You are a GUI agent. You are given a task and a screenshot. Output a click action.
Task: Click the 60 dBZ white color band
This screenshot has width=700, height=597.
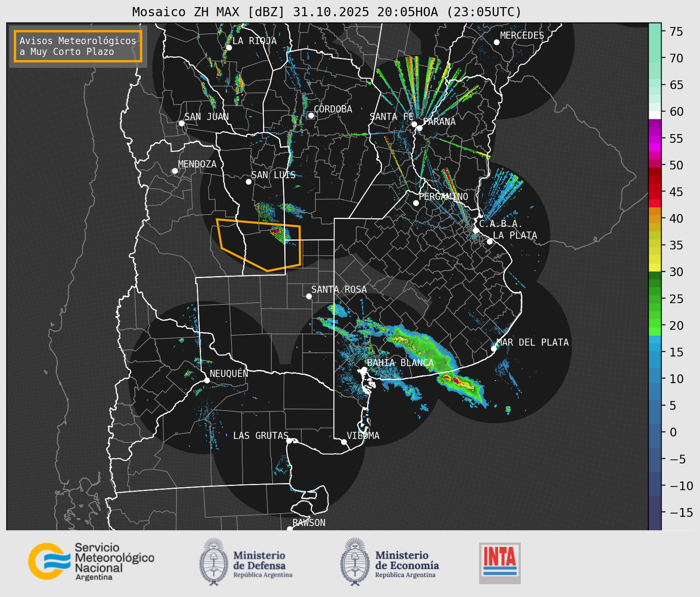click(x=654, y=115)
